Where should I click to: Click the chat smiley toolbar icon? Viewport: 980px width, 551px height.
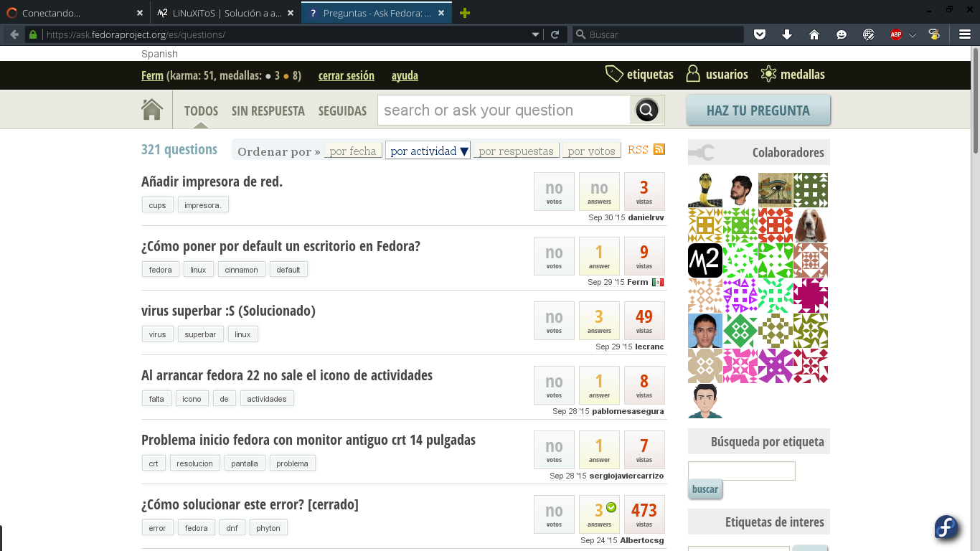[x=842, y=34]
